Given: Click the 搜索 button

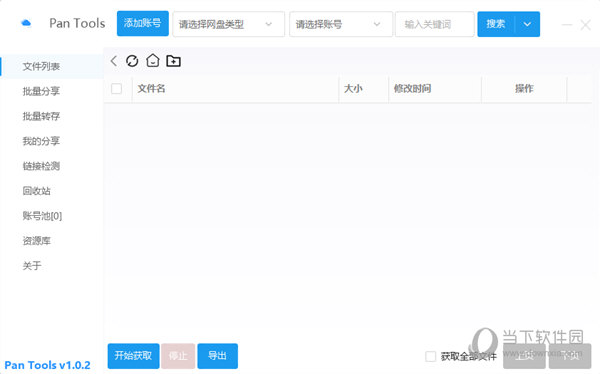Looking at the screenshot, I should click(496, 24).
